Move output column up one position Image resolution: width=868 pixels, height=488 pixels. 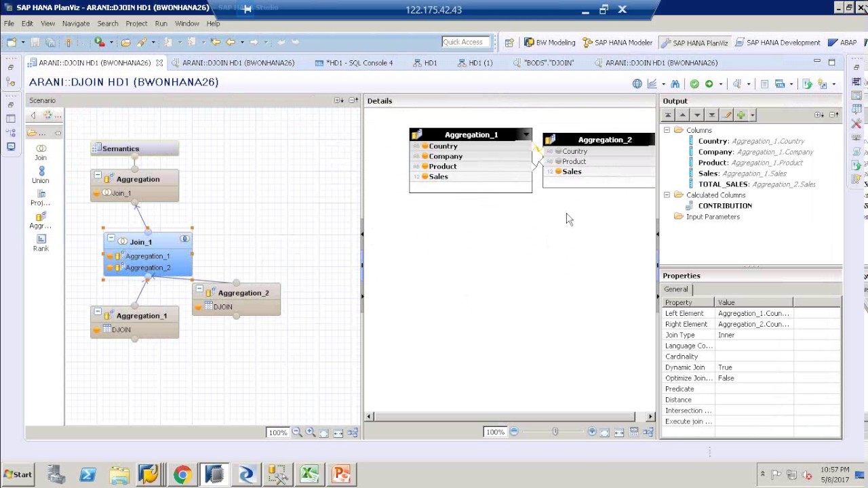pos(683,115)
